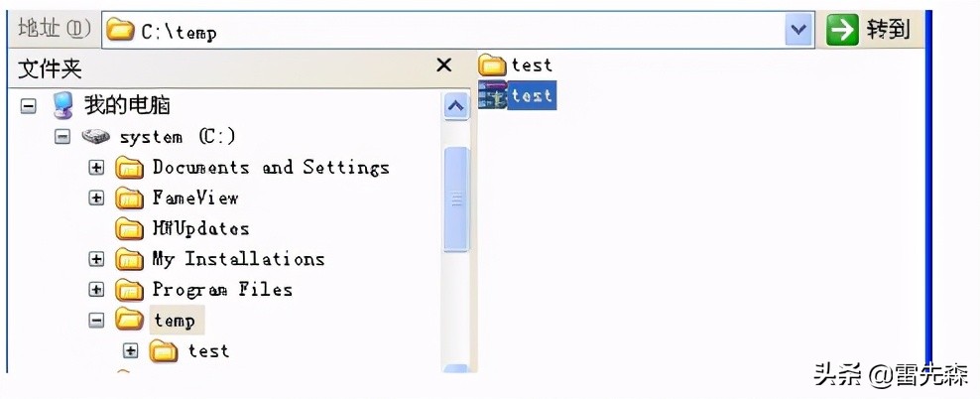The width and height of the screenshot is (980, 399).
Task: Click the system (C:) drive icon
Action: tap(96, 136)
